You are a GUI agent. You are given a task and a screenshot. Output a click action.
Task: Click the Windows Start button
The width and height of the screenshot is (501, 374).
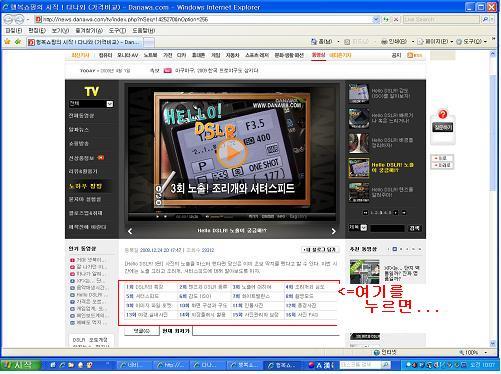tap(20, 365)
